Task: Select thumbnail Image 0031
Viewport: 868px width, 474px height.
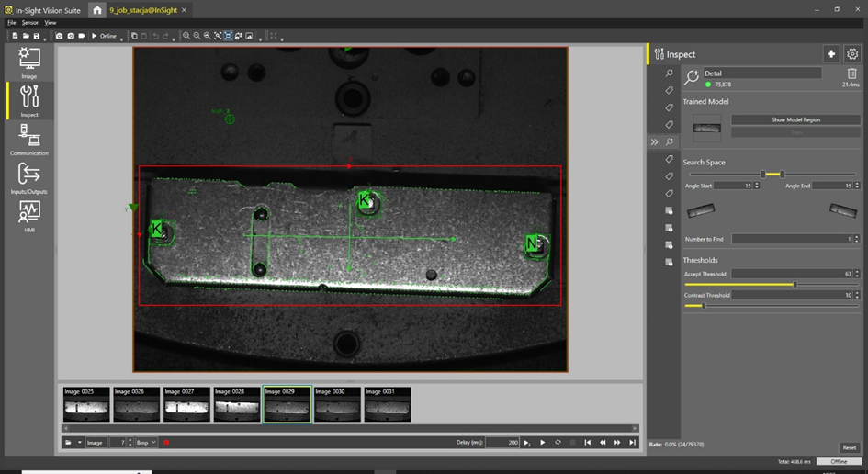Action: [x=387, y=405]
